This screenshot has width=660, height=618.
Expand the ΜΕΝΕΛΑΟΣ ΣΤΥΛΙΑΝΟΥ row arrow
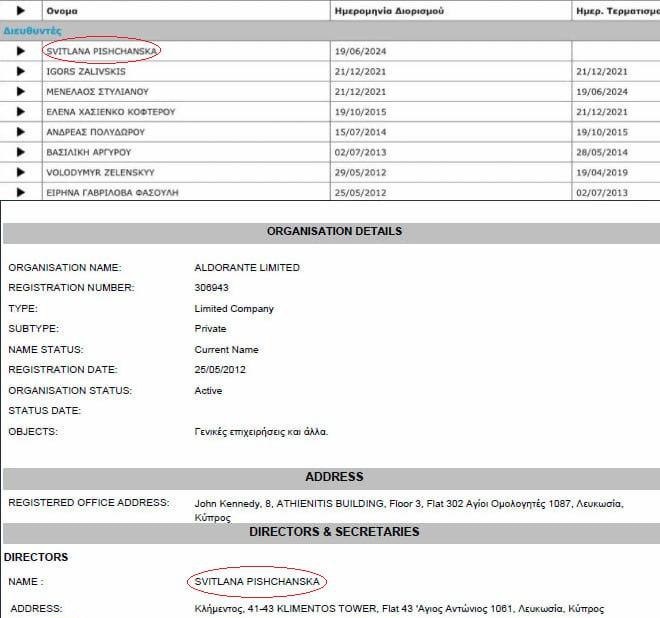[x=20, y=91]
